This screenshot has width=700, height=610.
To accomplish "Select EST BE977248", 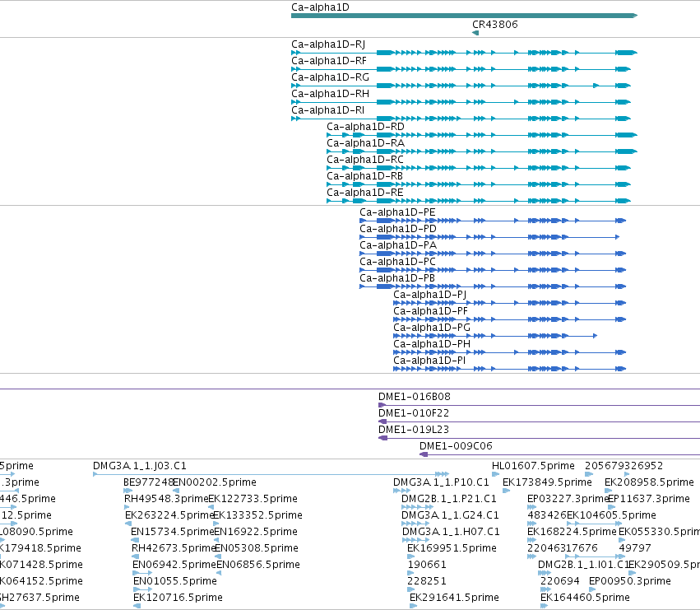I will (128, 491).
